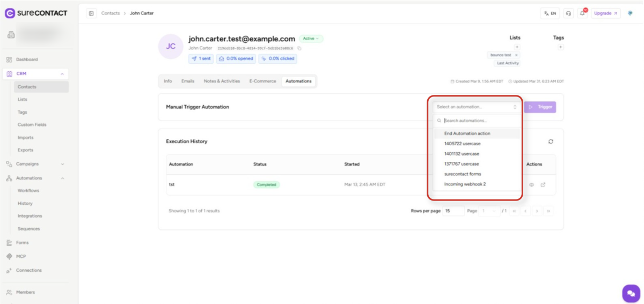The width and height of the screenshot is (644, 304).
Task: Open the Select an automation dropdown
Action: (477, 107)
